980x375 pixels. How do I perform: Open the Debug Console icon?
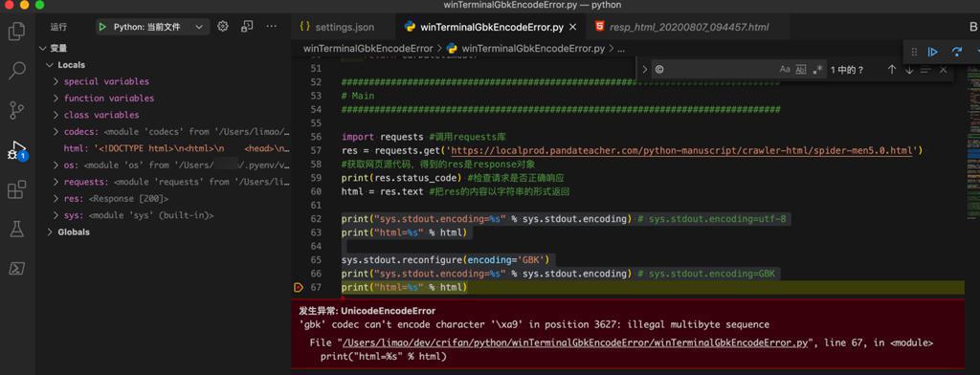(247, 26)
